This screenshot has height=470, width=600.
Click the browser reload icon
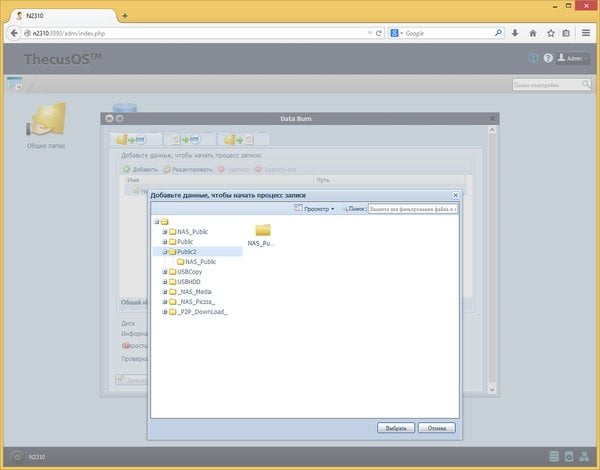[x=379, y=33]
